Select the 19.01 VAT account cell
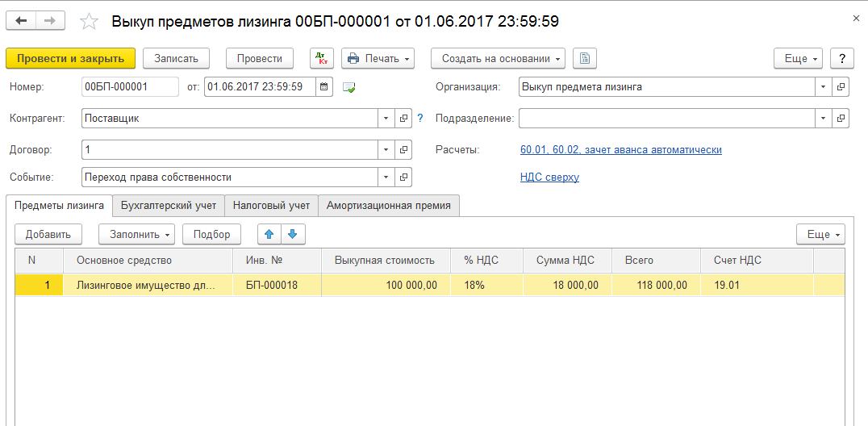The image size is (868, 426). (757, 286)
